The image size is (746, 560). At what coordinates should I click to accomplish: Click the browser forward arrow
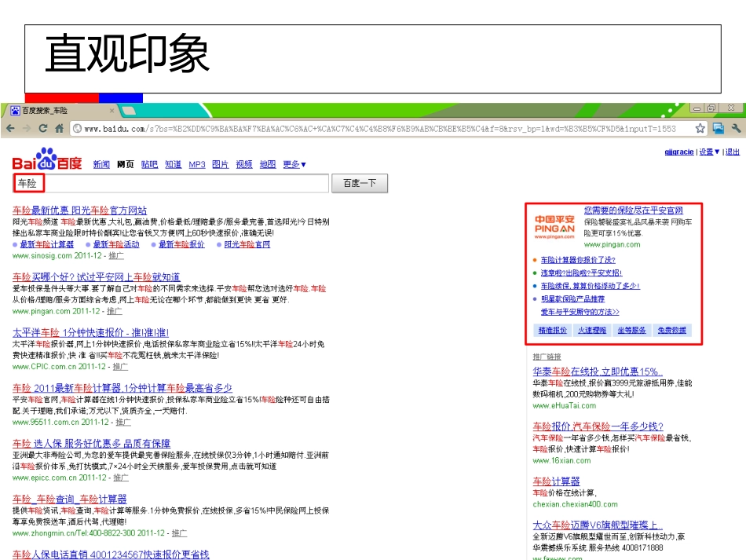click(27, 129)
